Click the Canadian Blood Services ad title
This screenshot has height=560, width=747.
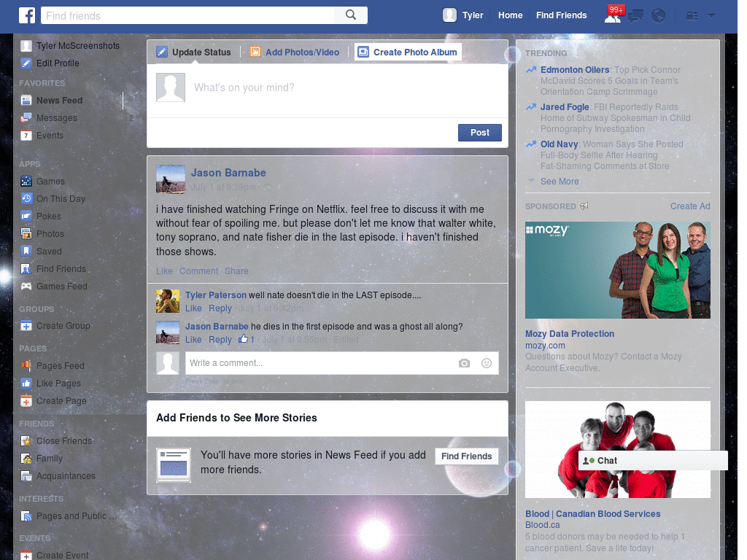(592, 514)
